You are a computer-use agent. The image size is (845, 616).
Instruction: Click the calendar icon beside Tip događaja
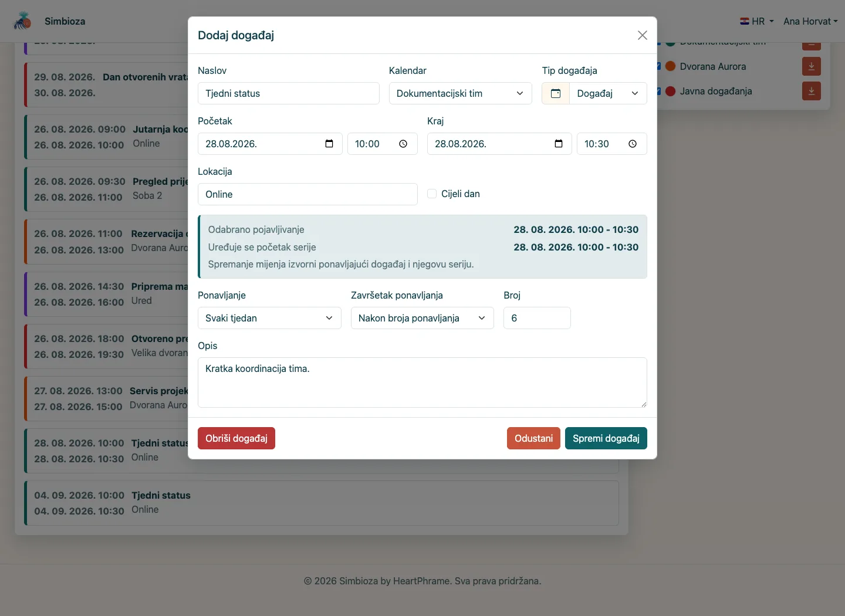pos(556,93)
